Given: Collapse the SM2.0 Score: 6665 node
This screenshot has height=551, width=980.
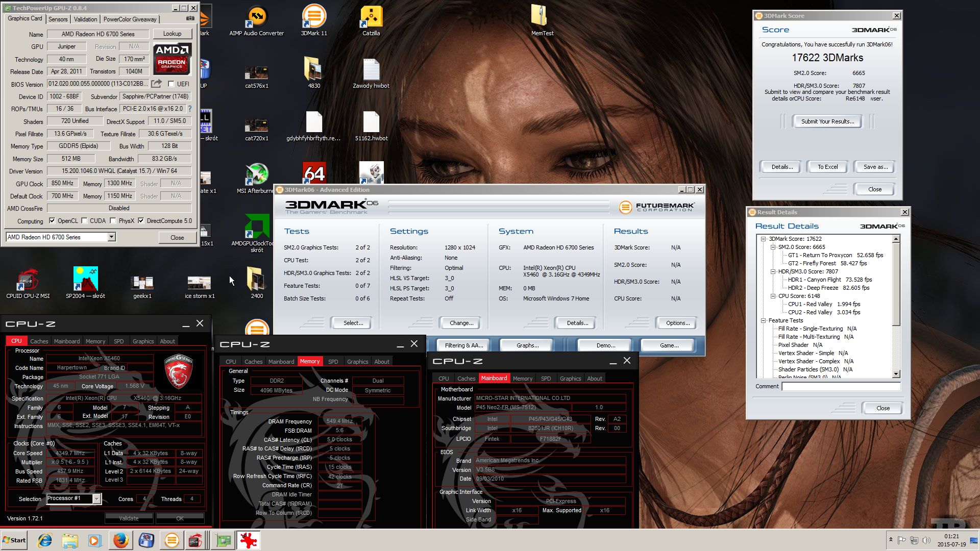Looking at the screenshot, I should pyautogui.click(x=773, y=247).
